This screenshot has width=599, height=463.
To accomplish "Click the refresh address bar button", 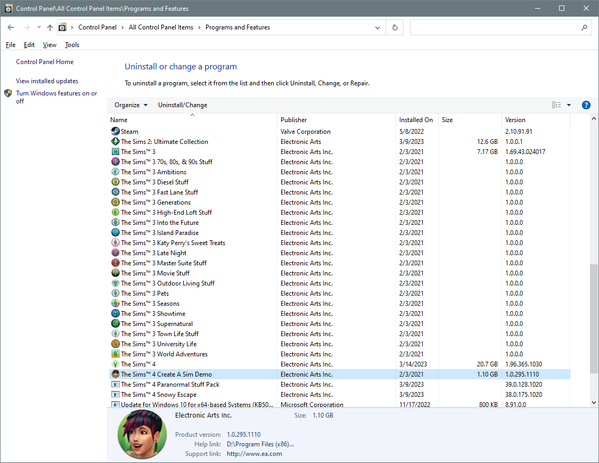I will tap(395, 28).
